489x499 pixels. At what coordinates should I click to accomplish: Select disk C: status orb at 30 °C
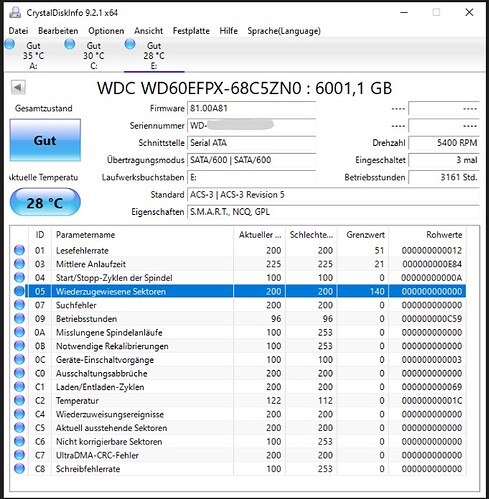pos(70,44)
